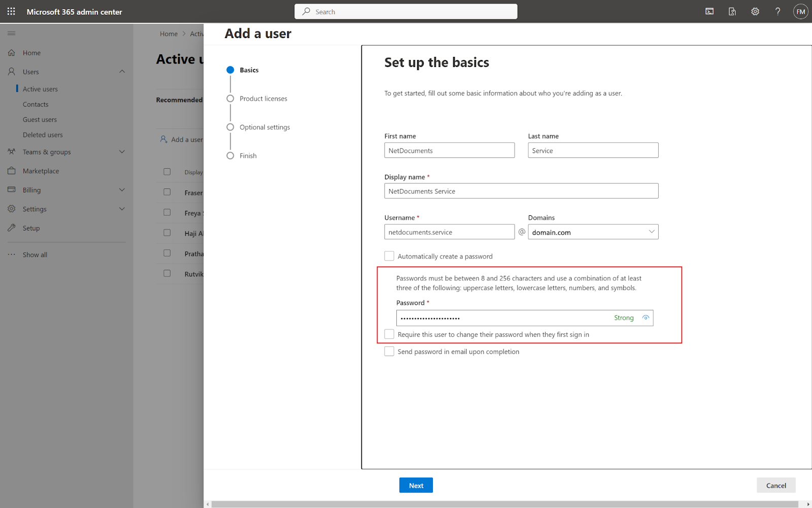Click the Home house icon in sidebar

click(12, 52)
